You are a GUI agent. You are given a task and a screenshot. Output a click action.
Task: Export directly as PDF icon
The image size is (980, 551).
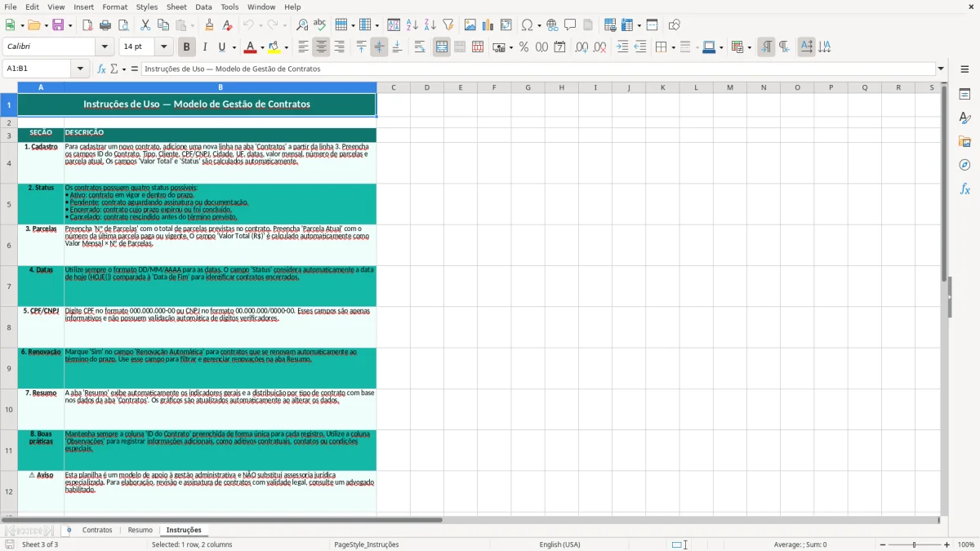coord(87,25)
